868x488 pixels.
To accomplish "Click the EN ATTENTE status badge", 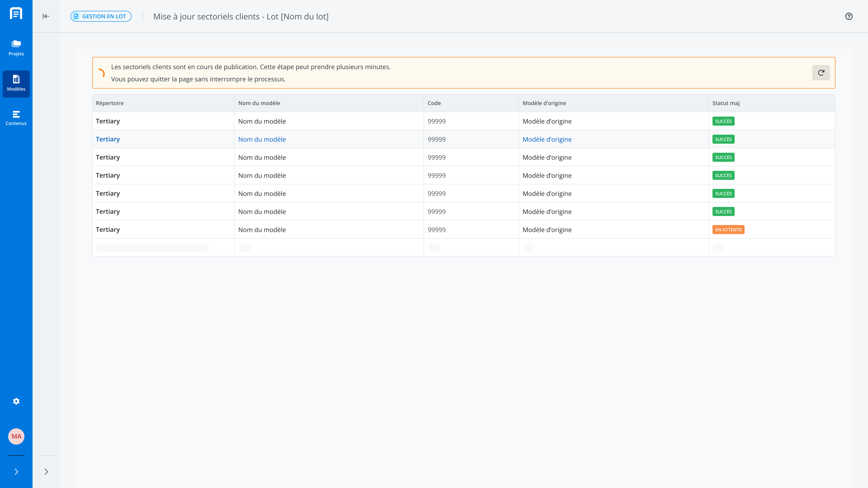I will pyautogui.click(x=728, y=230).
